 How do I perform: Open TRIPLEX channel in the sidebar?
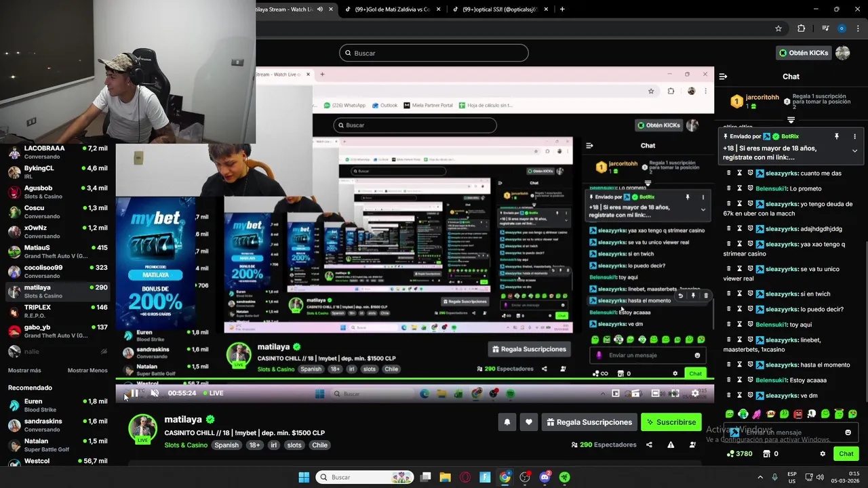[x=58, y=311]
